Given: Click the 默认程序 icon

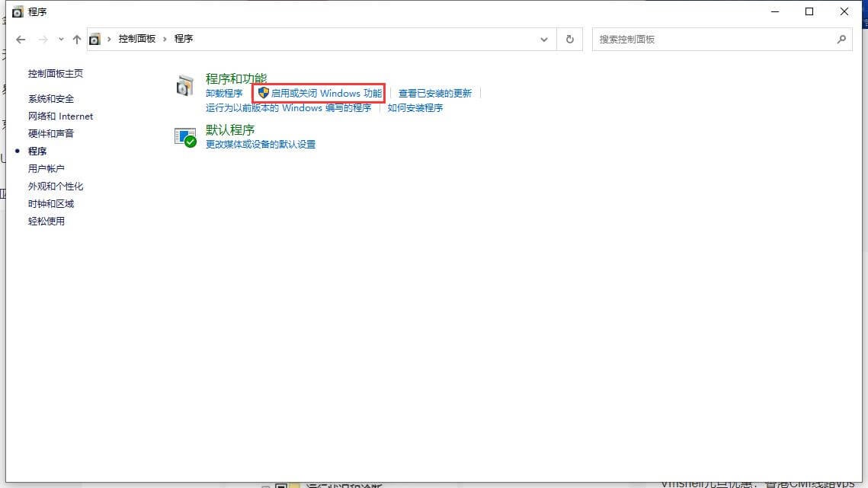Looking at the screenshot, I should pos(185,137).
